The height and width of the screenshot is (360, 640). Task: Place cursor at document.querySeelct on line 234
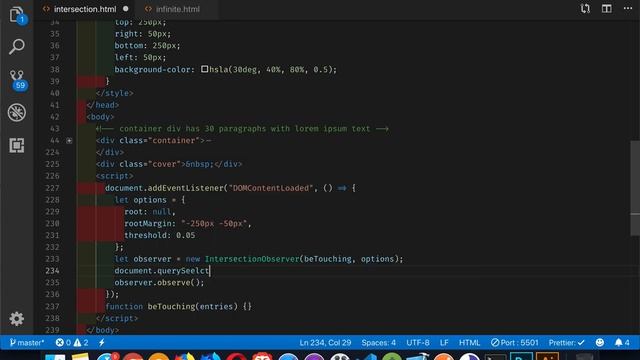(x=162, y=271)
